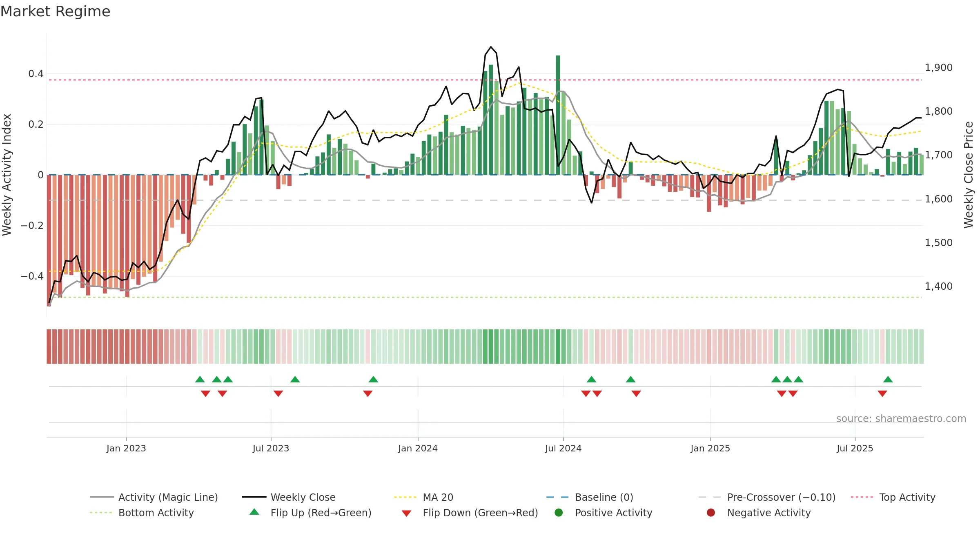
Task: Click the Jan 2023 x-axis label
Action: 126,448
